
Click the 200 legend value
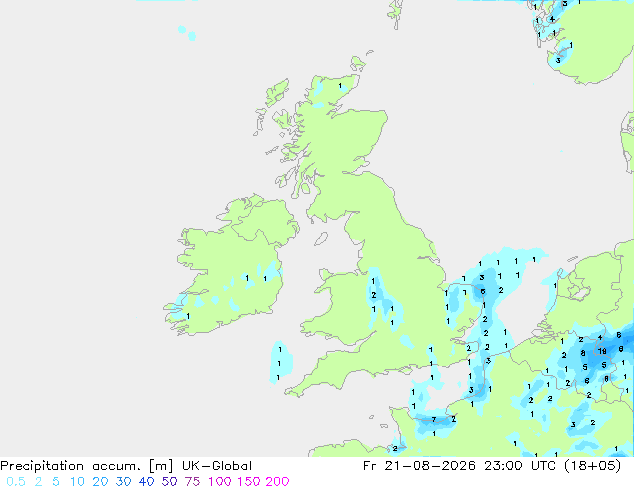[x=277, y=482]
